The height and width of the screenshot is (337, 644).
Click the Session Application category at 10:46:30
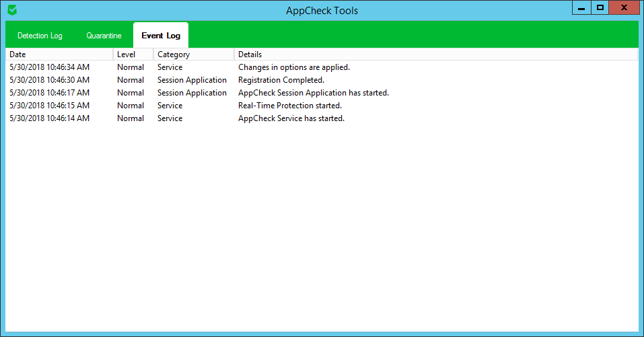[192, 80]
